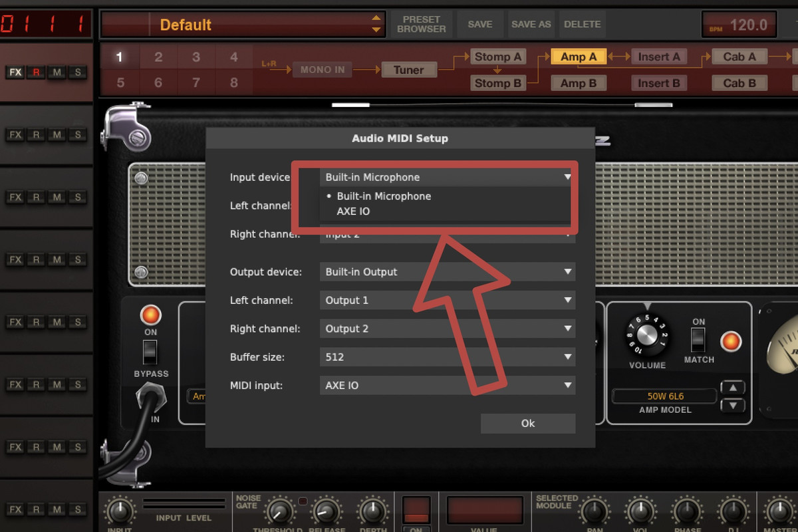Select the Insert A module

pos(659,57)
